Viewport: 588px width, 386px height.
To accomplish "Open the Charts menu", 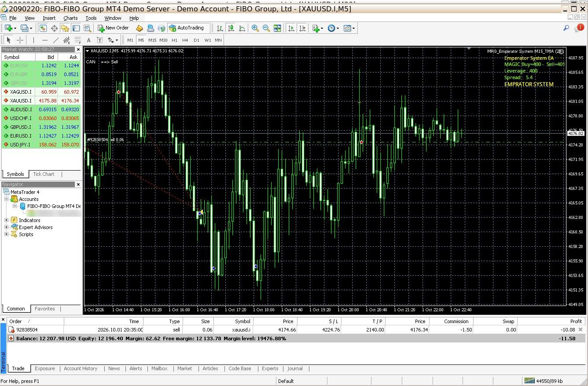I will pyautogui.click(x=70, y=18).
